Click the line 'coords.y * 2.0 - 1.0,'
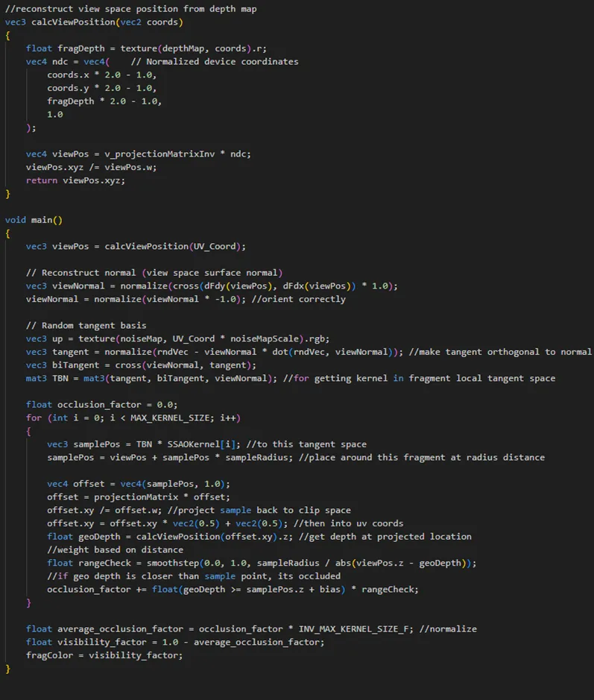Screen dimensions: 594x700 (102, 88)
